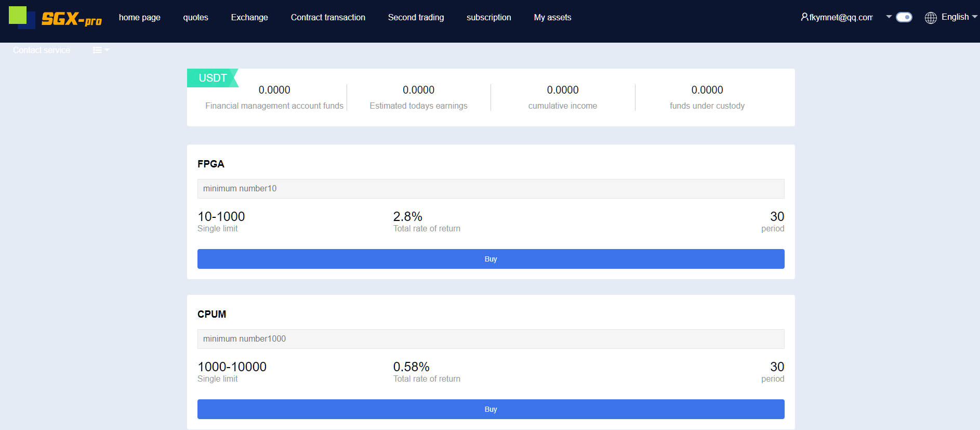980x430 pixels.
Task: Click the user profile icon
Action: 804,17
